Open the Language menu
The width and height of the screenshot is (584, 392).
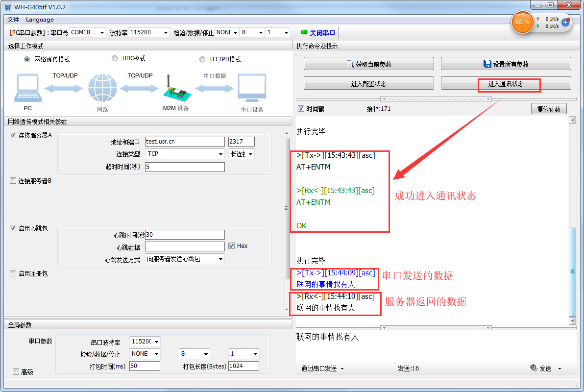[40, 20]
